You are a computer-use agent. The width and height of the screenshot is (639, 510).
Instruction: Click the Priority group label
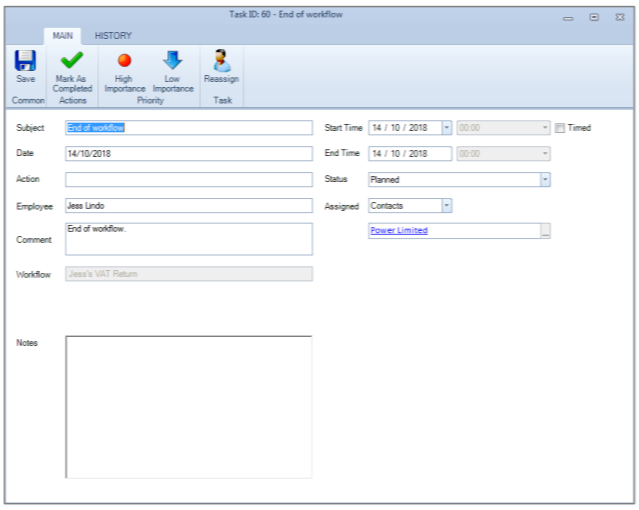tap(150, 100)
